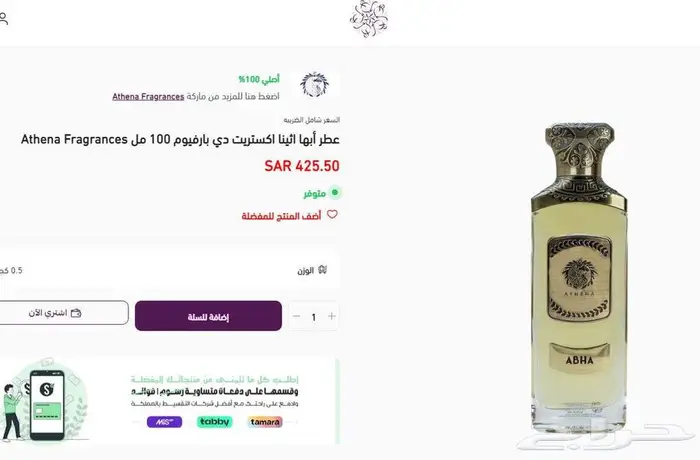Click the Athena Fragrances brand logo
This screenshot has width=700, height=460.
point(315,85)
